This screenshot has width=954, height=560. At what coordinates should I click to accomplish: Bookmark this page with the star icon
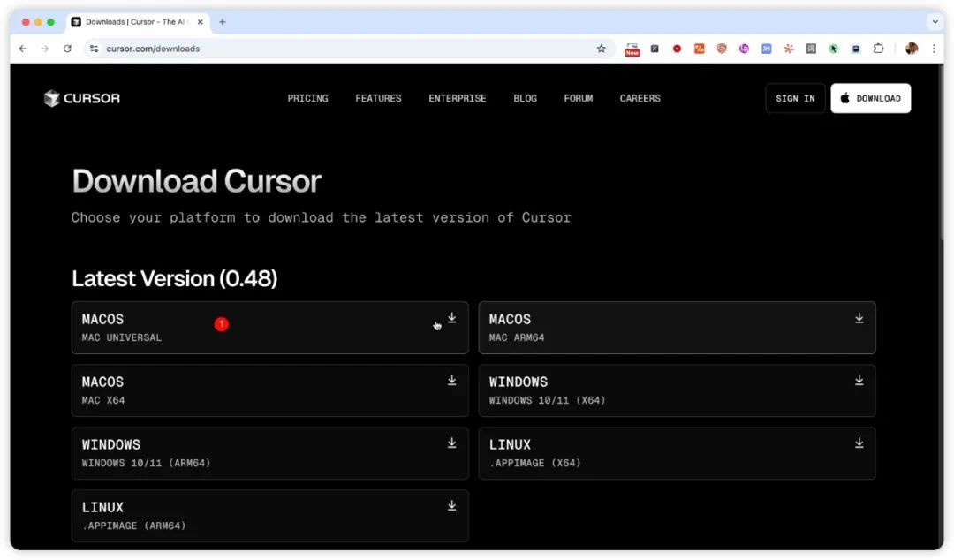click(602, 49)
